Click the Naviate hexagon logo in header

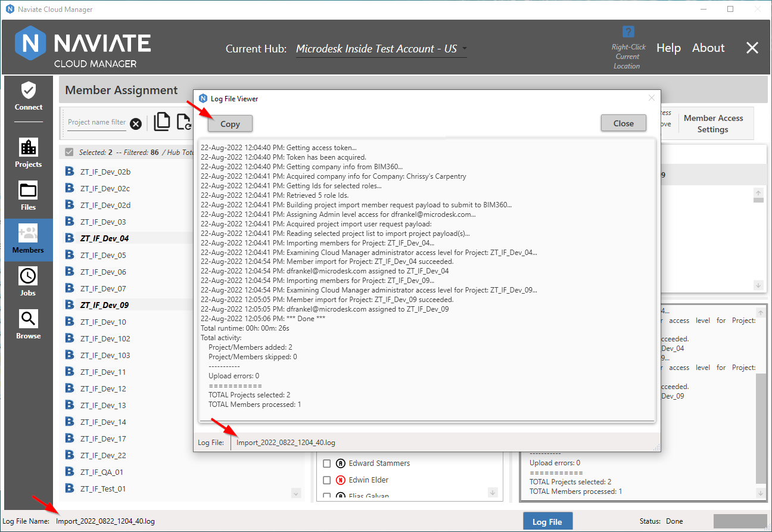[31, 44]
